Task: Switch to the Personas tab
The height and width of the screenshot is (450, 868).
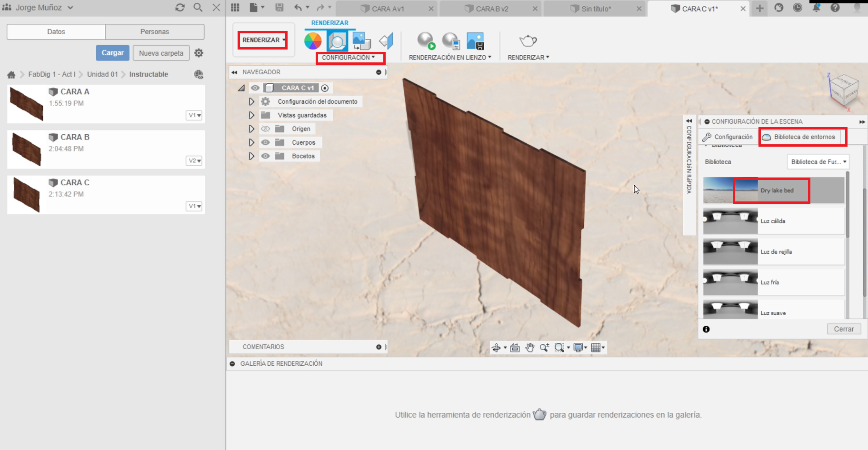Action: click(x=155, y=32)
